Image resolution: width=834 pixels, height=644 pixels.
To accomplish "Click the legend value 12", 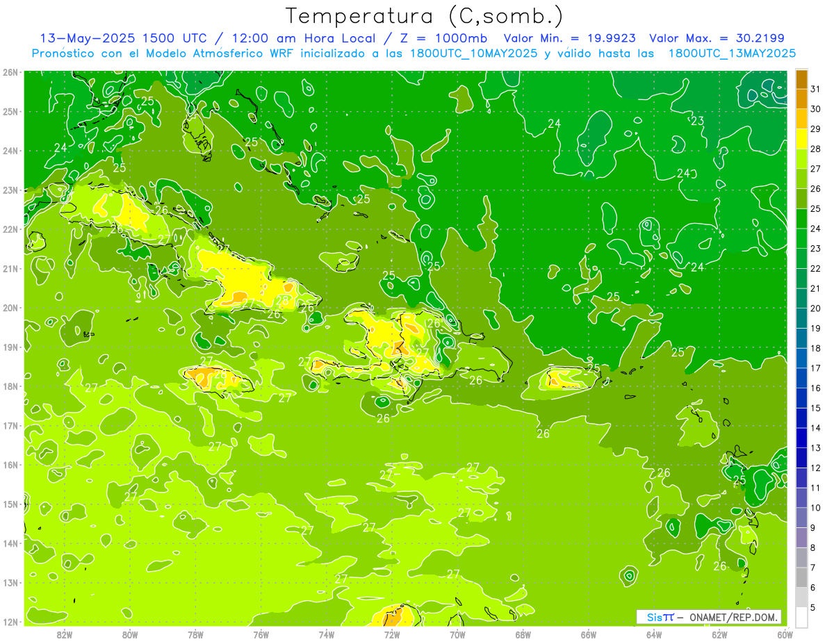I will click(816, 468).
